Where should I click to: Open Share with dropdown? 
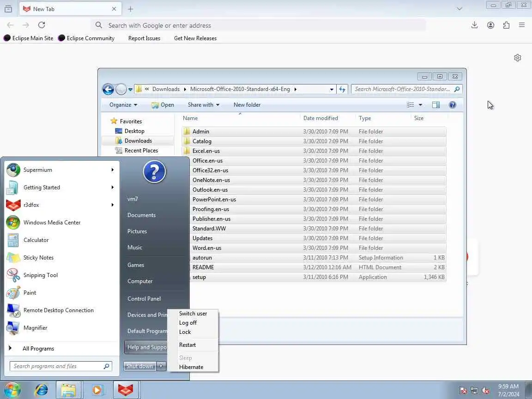click(x=204, y=105)
